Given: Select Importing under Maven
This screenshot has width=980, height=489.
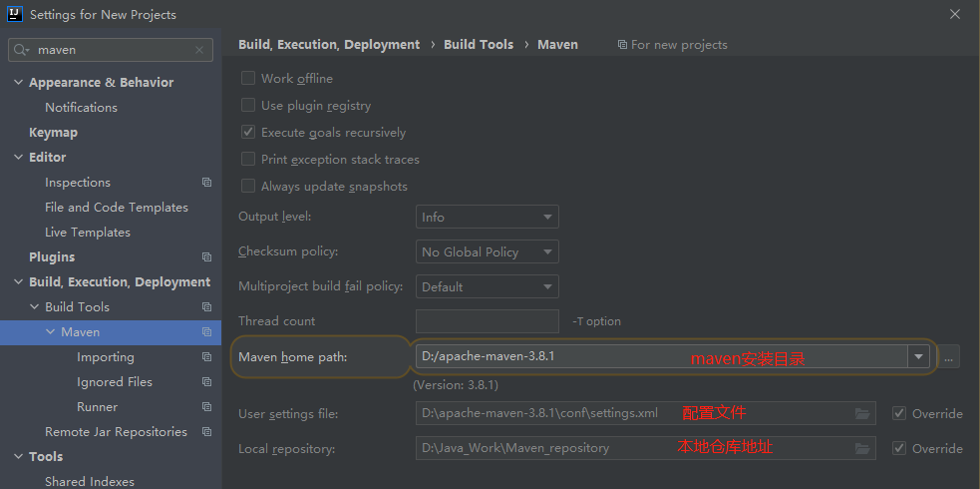Looking at the screenshot, I should 106,357.
